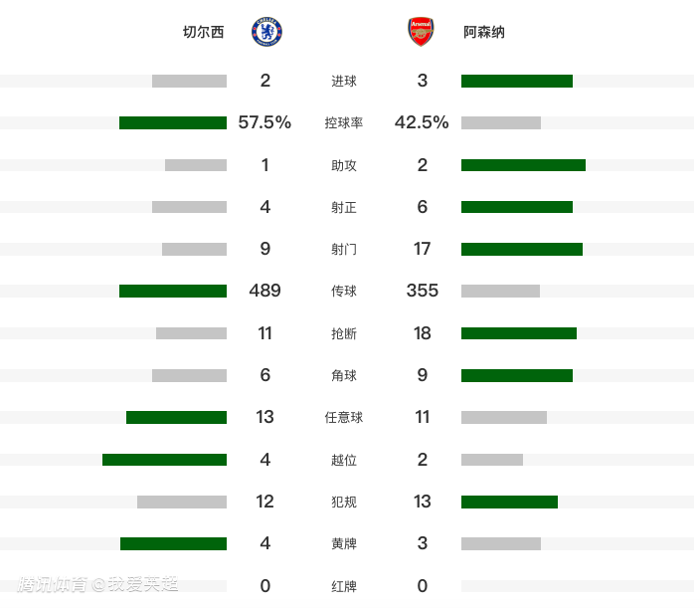This screenshot has width=700, height=608.
Task: Click Chelsea's green free kicks bar
Action: tap(176, 417)
